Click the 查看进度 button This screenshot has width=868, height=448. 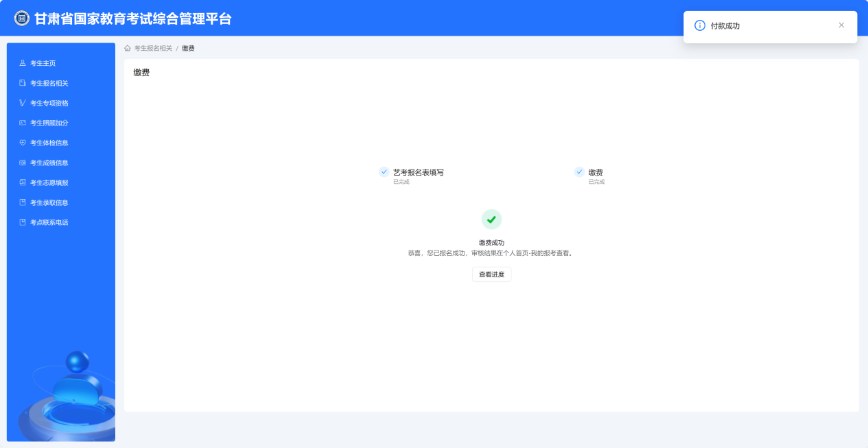(491, 274)
